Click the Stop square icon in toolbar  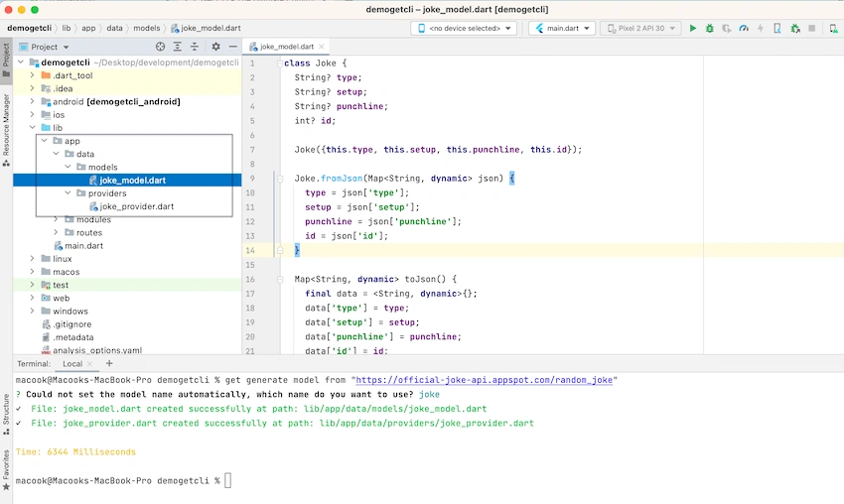click(811, 28)
